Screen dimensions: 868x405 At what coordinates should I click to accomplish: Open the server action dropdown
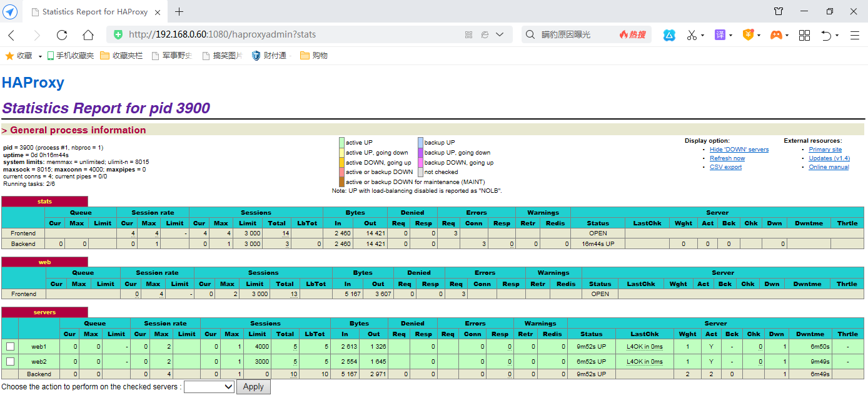coord(209,387)
